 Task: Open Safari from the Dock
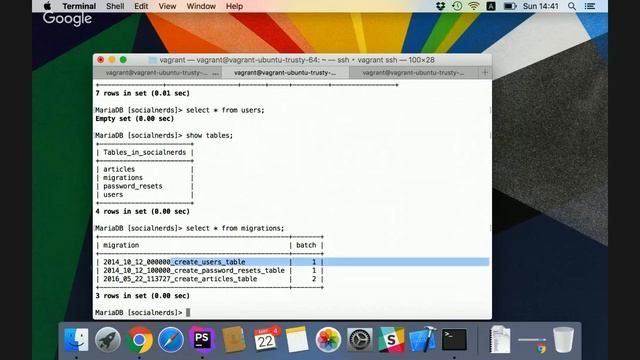(x=171, y=340)
